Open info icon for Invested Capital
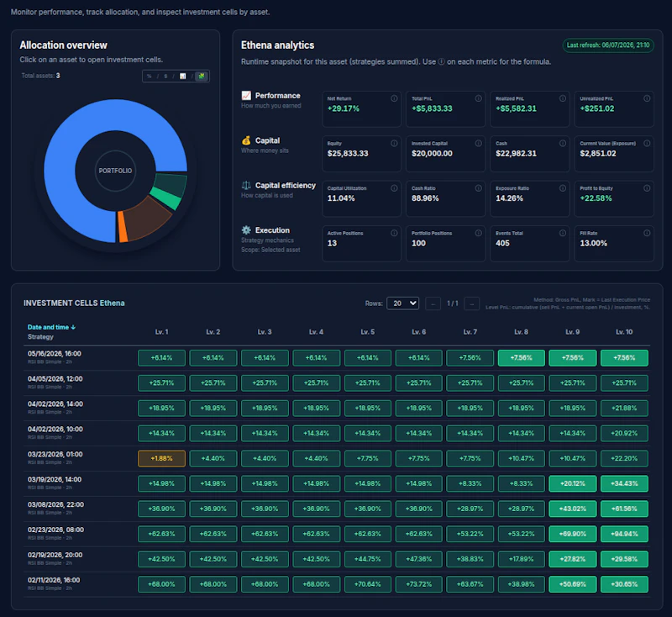This screenshot has height=617, width=672. point(478,143)
